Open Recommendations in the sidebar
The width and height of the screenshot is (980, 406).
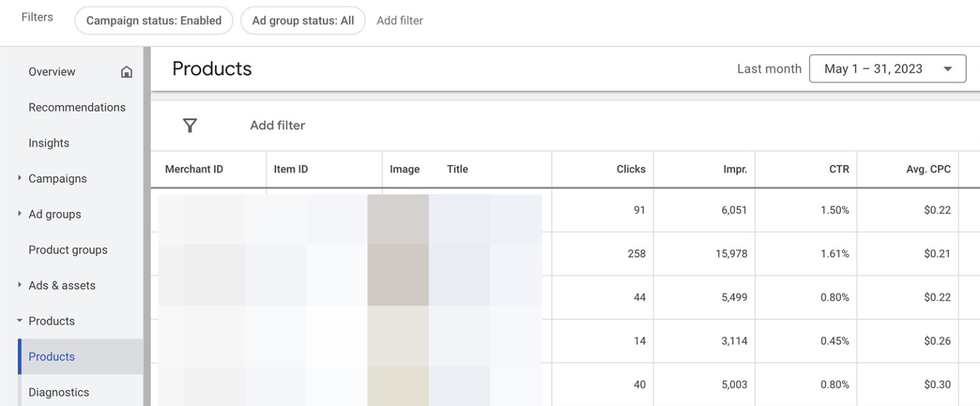(x=77, y=107)
